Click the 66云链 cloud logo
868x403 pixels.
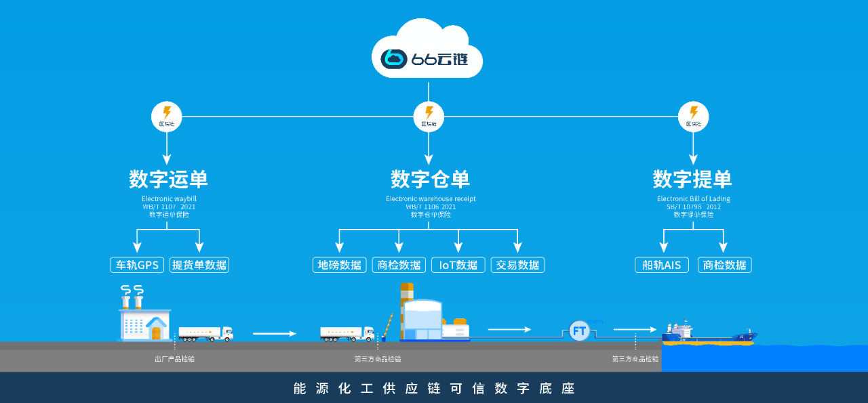[x=427, y=58]
